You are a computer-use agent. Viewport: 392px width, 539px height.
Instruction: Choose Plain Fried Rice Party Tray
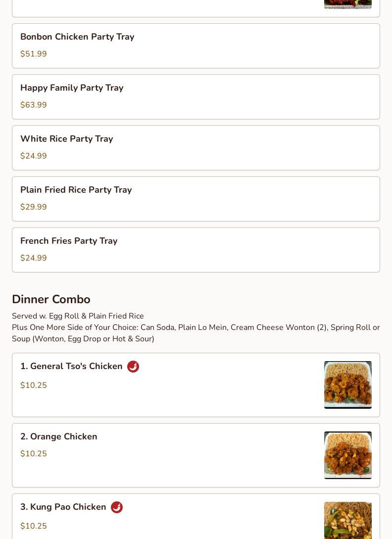(196, 199)
